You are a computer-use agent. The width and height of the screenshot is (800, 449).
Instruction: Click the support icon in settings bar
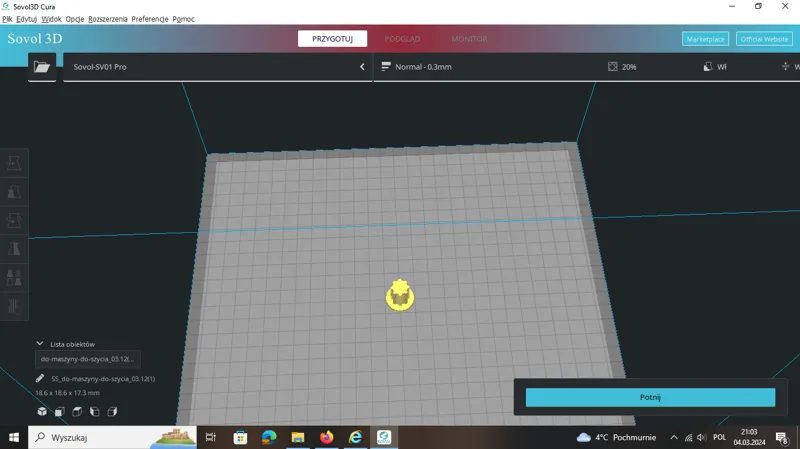[x=708, y=67]
